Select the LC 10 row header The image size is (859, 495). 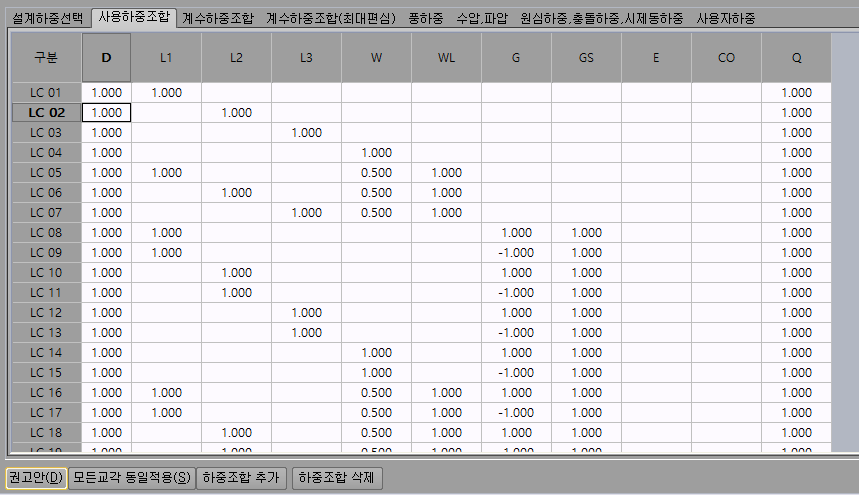(47, 273)
